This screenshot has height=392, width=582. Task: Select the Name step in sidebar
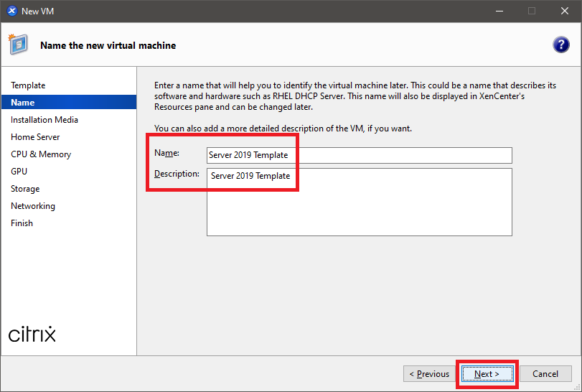(23, 103)
